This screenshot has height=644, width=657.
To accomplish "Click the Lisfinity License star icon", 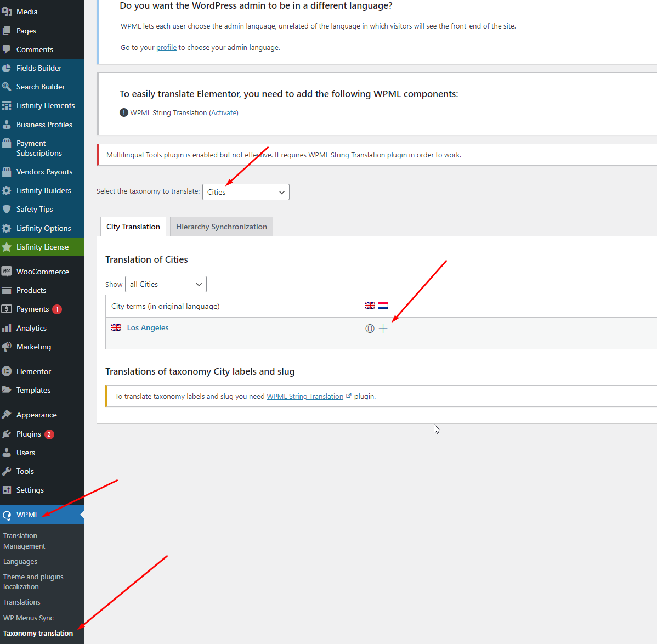I will pyautogui.click(x=7, y=247).
